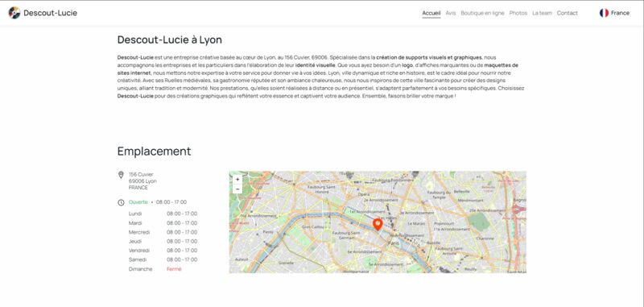Click the Jeudi opening hours row
The height and width of the screenshot is (307, 644).
click(163, 241)
